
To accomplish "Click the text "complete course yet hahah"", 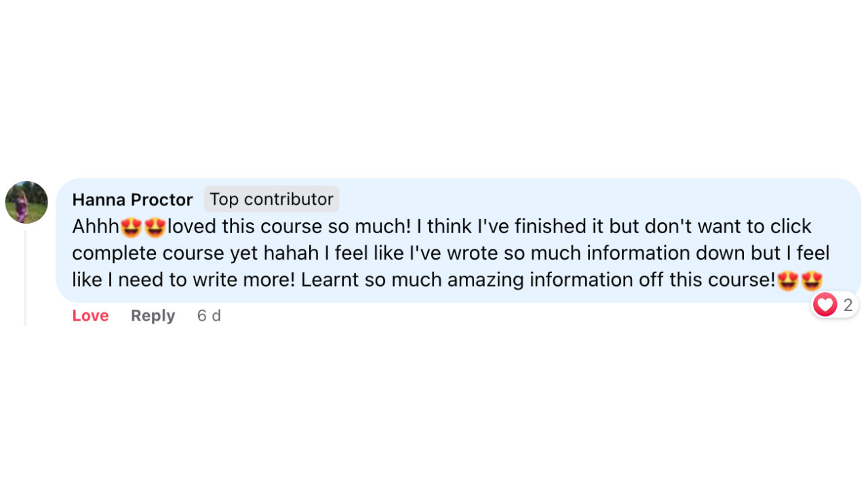I will point(195,253).
